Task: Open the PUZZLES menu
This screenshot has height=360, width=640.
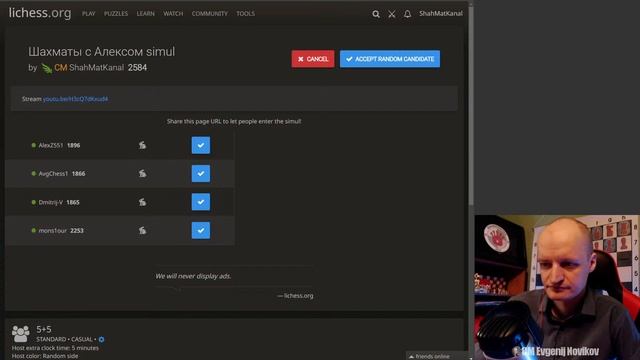Action: coord(116,13)
